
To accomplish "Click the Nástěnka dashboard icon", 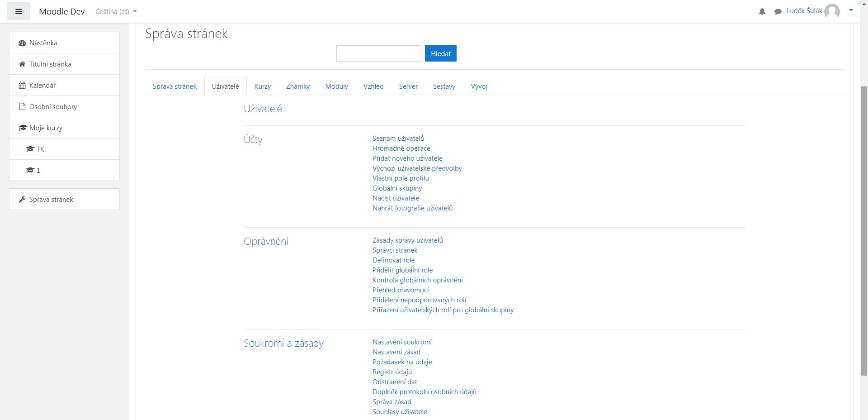I will 22,43.
